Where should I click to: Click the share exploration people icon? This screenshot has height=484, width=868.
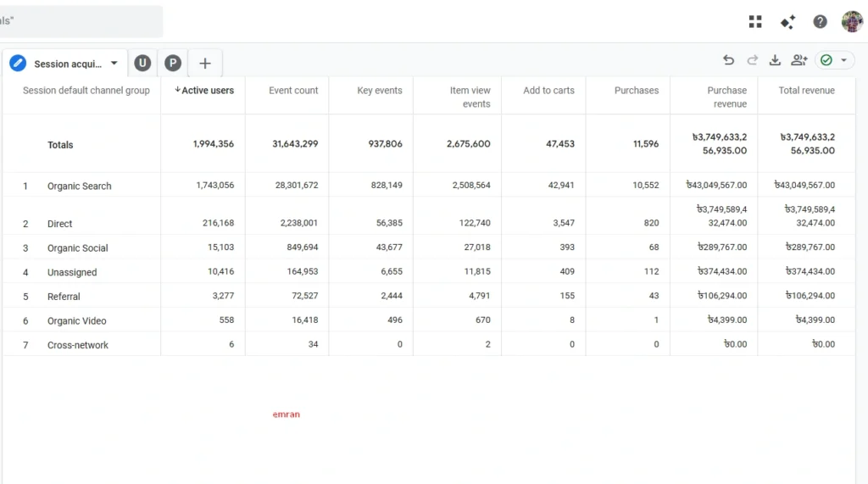[798, 60]
